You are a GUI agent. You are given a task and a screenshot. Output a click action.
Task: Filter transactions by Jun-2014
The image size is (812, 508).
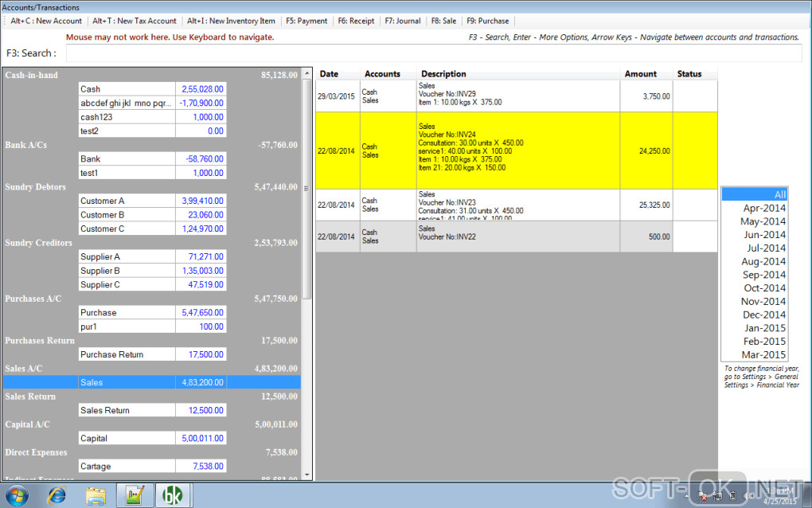(x=755, y=235)
